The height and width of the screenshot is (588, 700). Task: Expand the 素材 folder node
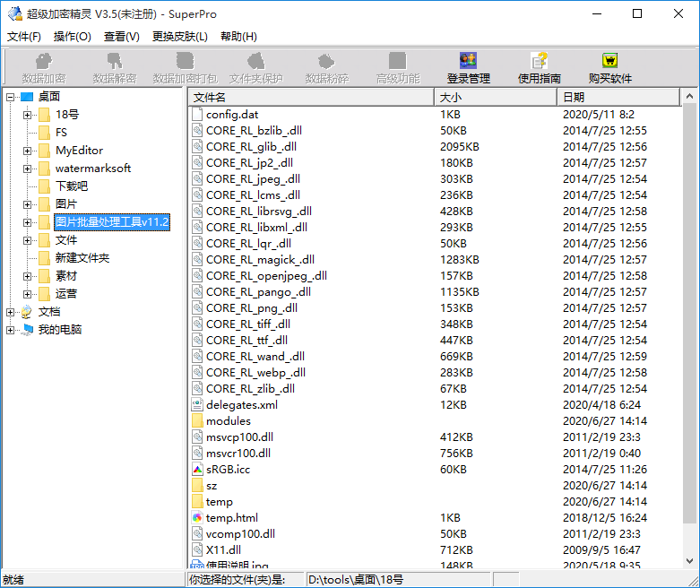pos(27,276)
